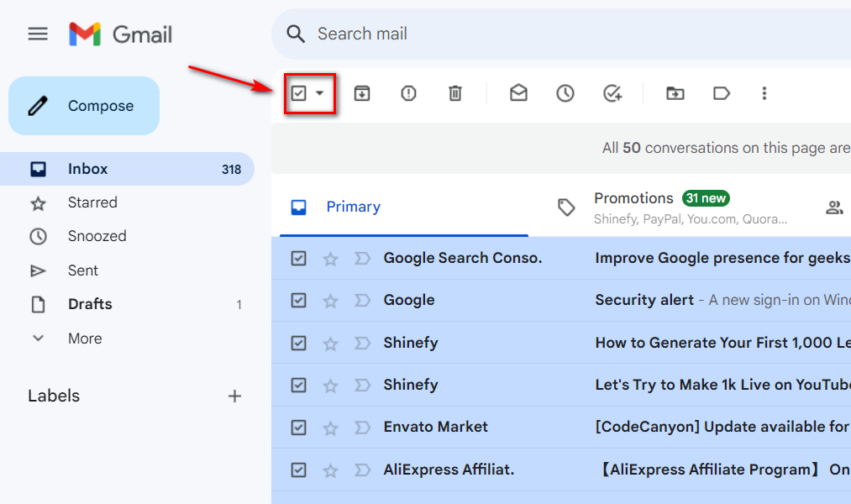Report selected mail as spam
851x504 pixels.
pyautogui.click(x=408, y=93)
